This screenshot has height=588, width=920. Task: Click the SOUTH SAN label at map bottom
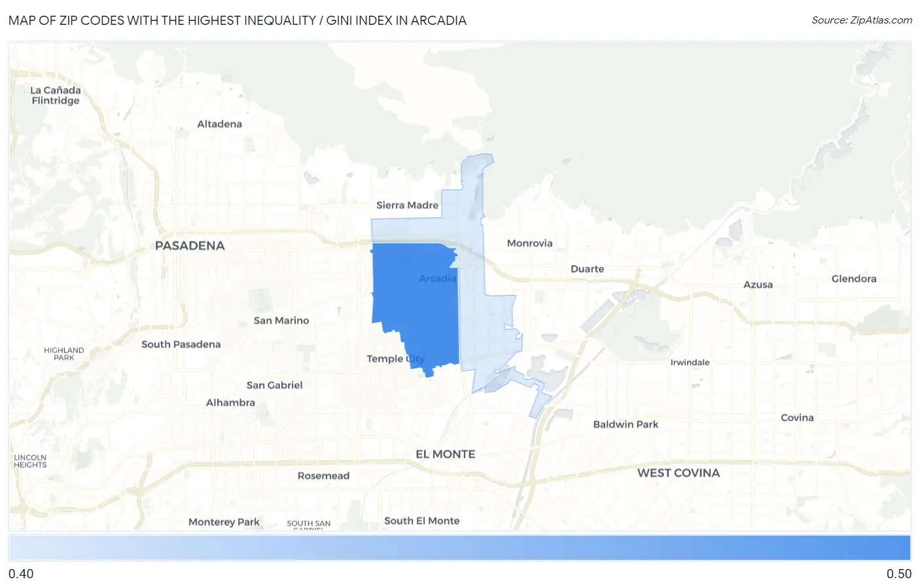308,523
